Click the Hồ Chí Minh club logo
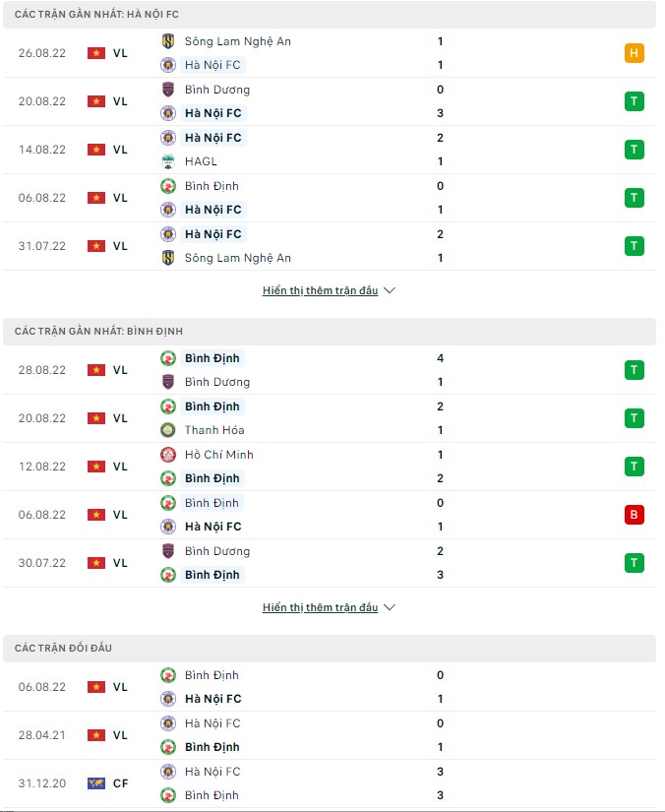Image resolution: width=665 pixels, height=812 pixels. coord(167,455)
